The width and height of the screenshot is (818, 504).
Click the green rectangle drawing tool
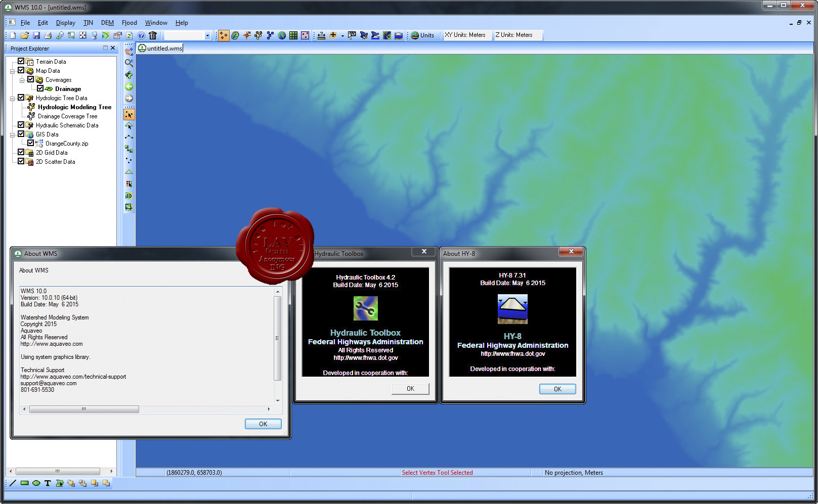(x=24, y=483)
